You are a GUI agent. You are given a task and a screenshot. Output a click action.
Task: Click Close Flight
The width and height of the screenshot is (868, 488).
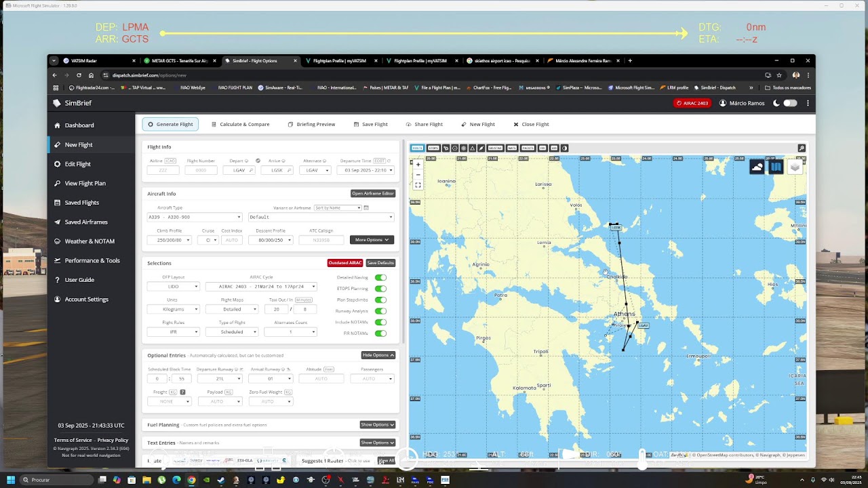point(531,124)
